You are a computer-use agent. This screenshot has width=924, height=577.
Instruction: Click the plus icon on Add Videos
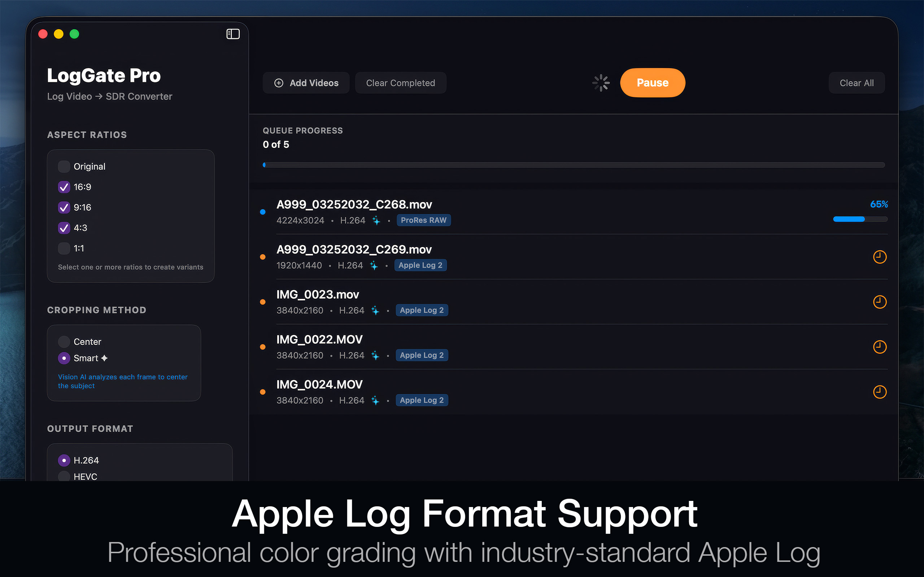pyautogui.click(x=279, y=83)
